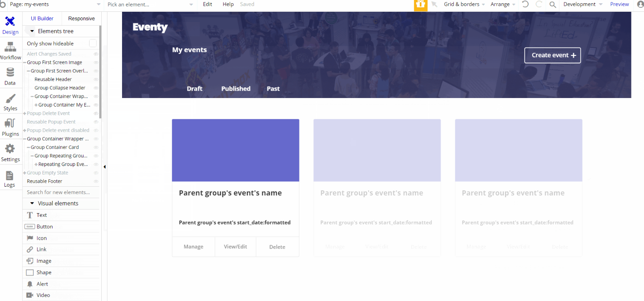The height and width of the screenshot is (301, 644).
Task: Select the Button element tool
Action: (61, 227)
